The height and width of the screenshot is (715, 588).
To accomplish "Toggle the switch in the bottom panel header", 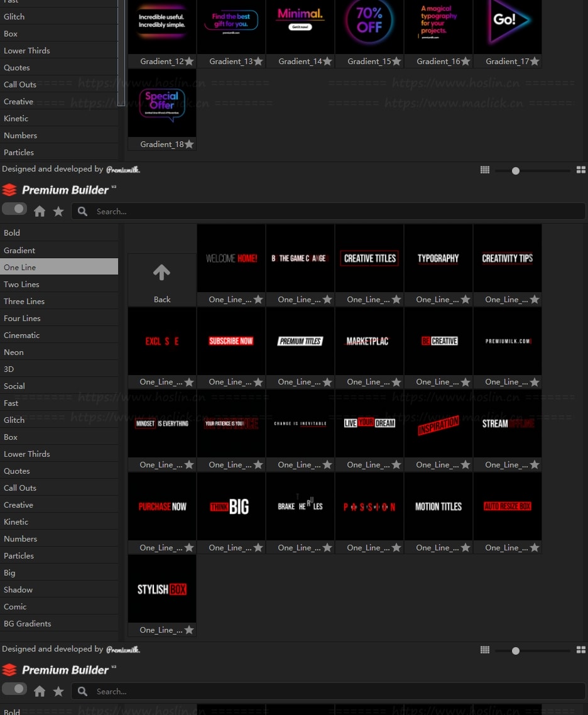I will (x=14, y=689).
